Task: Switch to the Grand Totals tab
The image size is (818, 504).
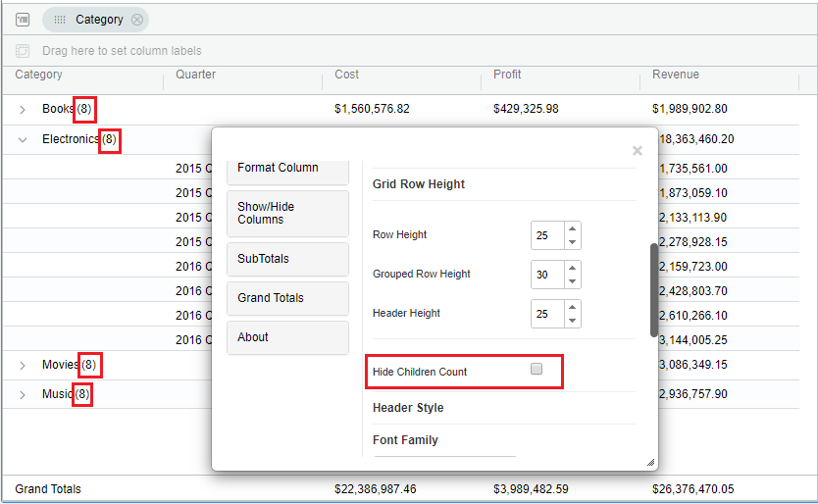Action: pos(287,298)
